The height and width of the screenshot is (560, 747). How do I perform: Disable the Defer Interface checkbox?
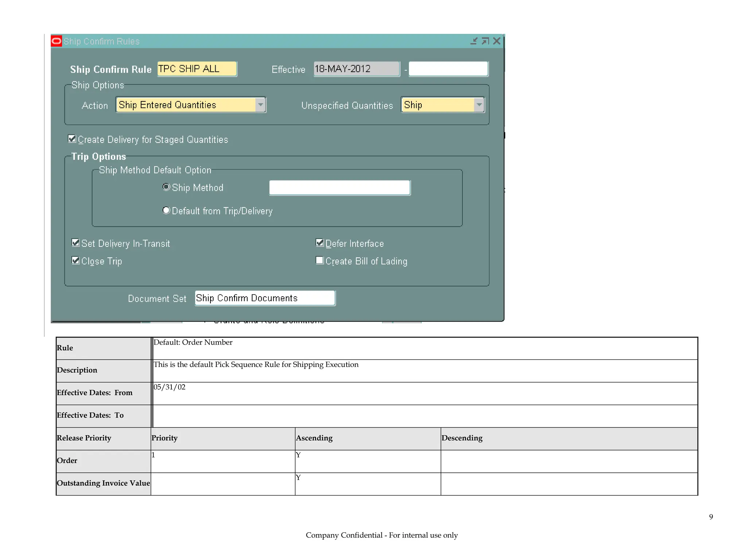click(320, 243)
